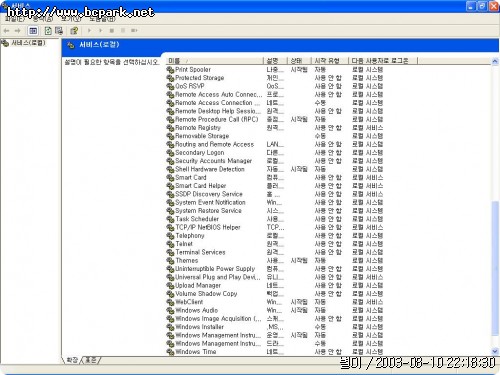Sort by the 설명 column header
This screenshot has height=375, width=500.
point(275,61)
